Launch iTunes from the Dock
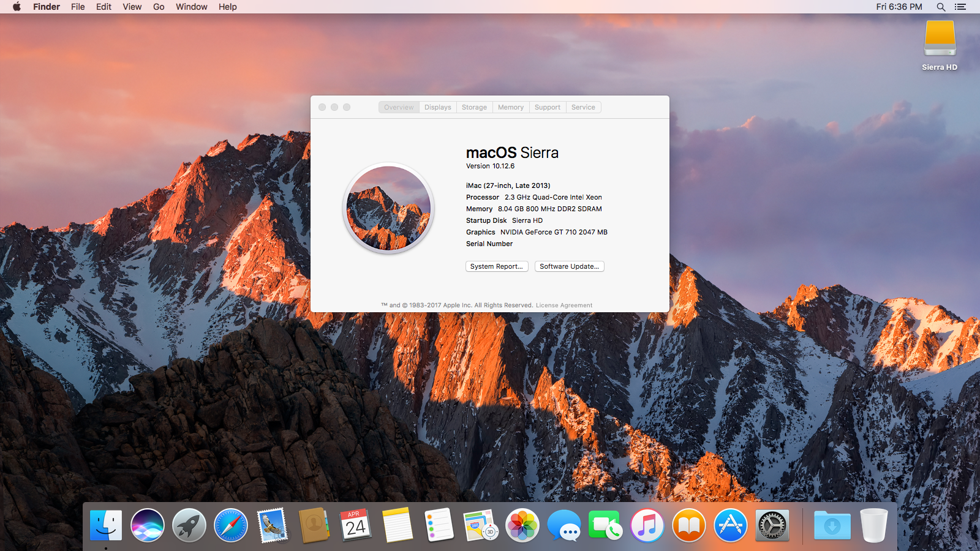The height and width of the screenshot is (551, 980). pyautogui.click(x=647, y=525)
